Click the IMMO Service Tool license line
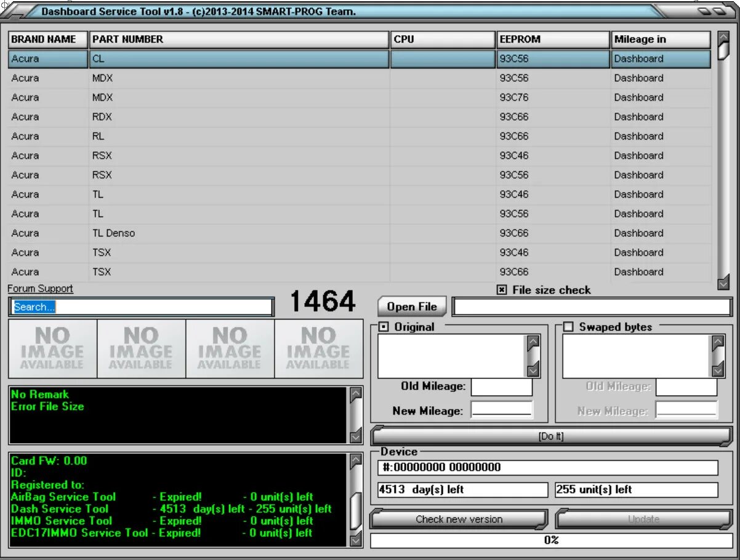 point(162,521)
